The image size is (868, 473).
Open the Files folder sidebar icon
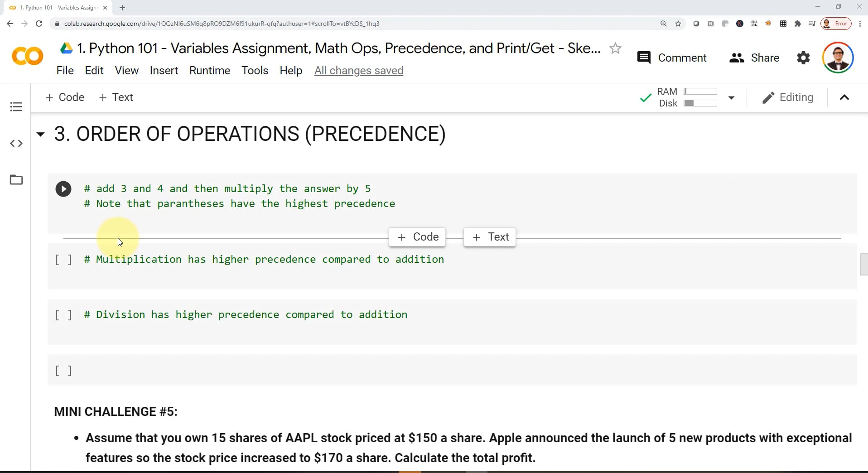coord(16,180)
